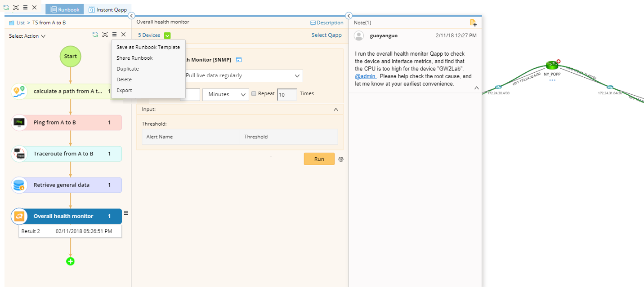The height and width of the screenshot is (287, 644).
Task: Choose Save as Runbook Template
Action: point(148,47)
